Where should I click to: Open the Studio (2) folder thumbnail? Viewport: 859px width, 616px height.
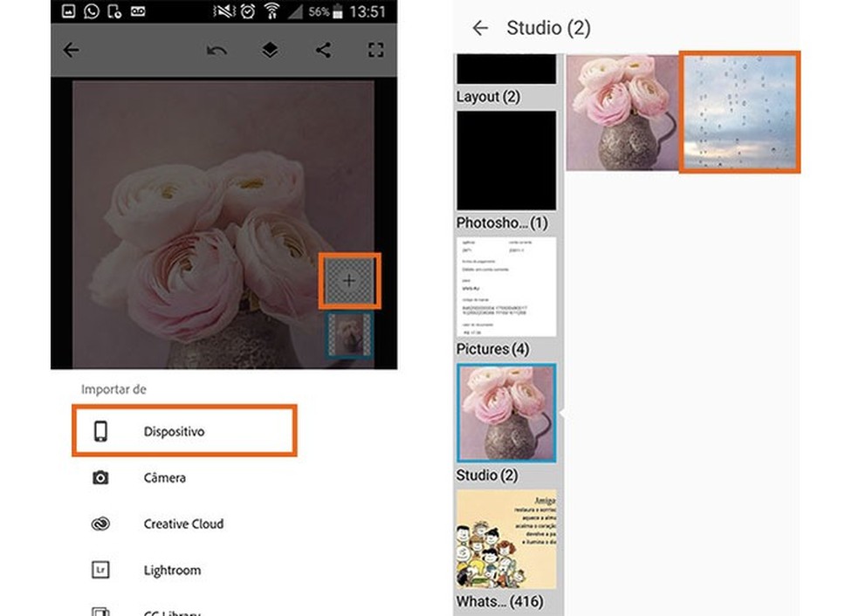(506, 413)
